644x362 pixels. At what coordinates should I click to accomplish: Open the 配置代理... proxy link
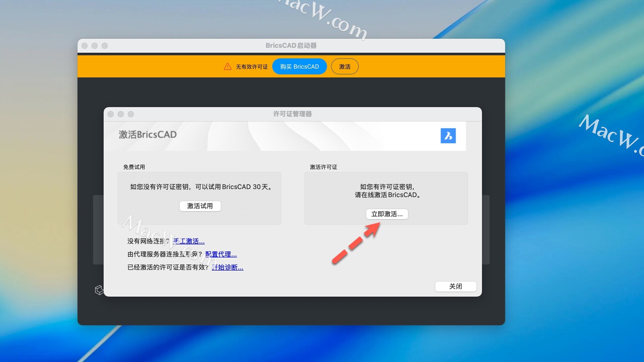[221, 254]
